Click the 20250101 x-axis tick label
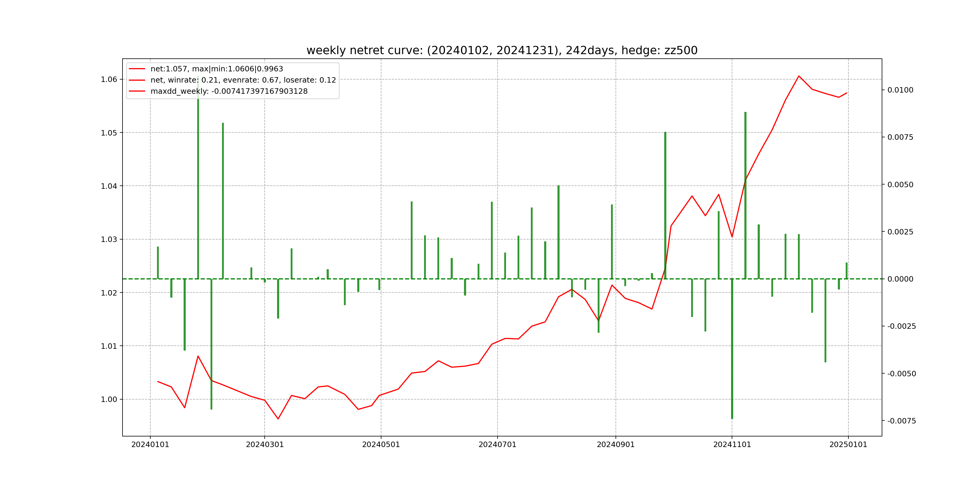The width and height of the screenshot is (980, 490). click(x=848, y=445)
